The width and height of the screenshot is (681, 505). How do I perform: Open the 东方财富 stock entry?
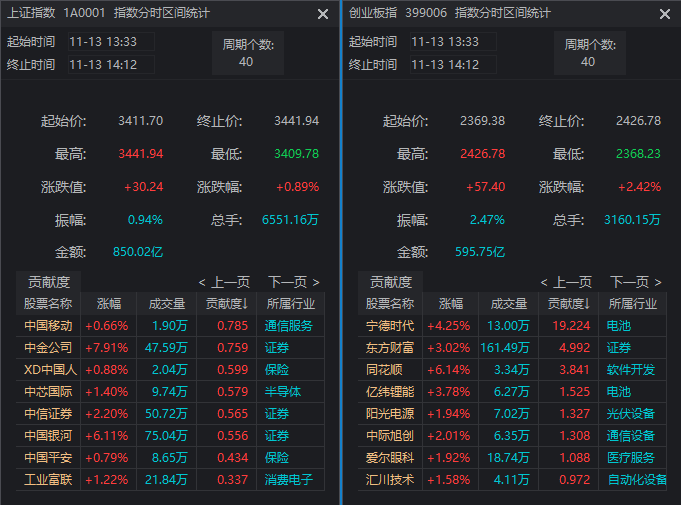[x=390, y=347]
